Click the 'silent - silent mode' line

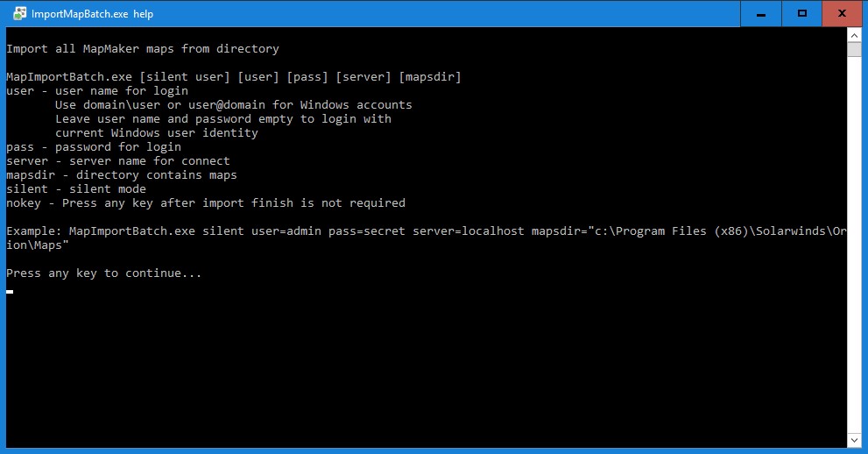[x=75, y=189]
